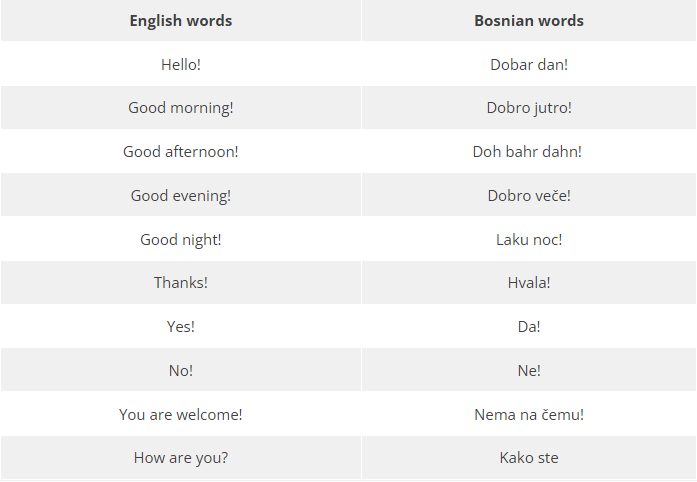The height and width of the screenshot is (482, 697).
Task: Select the 'Dobar dan!' cell
Action: point(529,65)
